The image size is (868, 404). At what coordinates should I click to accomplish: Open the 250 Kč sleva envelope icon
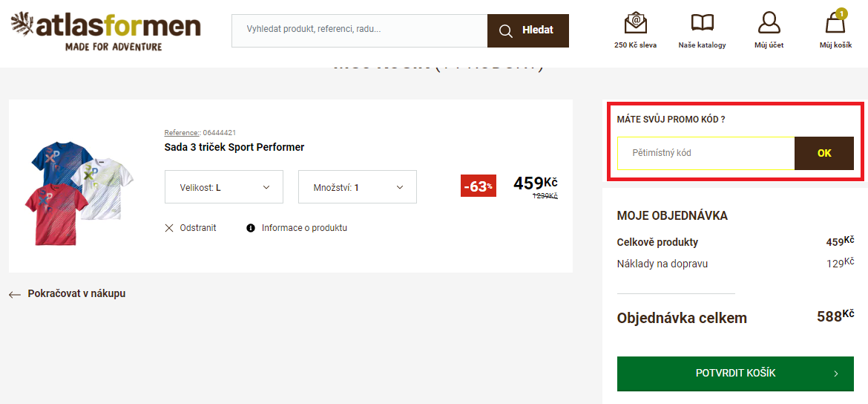[635, 23]
